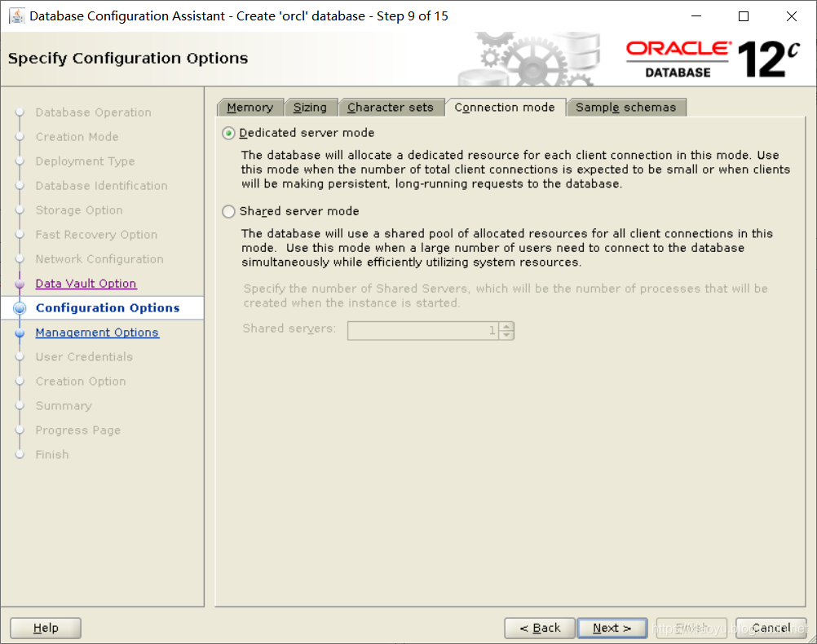Open the Connection mode tab
This screenshot has height=644, width=817.
[505, 108]
